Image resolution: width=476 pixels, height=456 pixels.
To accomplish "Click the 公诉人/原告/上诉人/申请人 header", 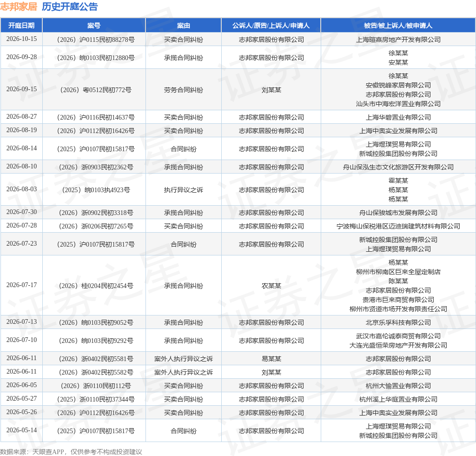I will pos(271,26).
